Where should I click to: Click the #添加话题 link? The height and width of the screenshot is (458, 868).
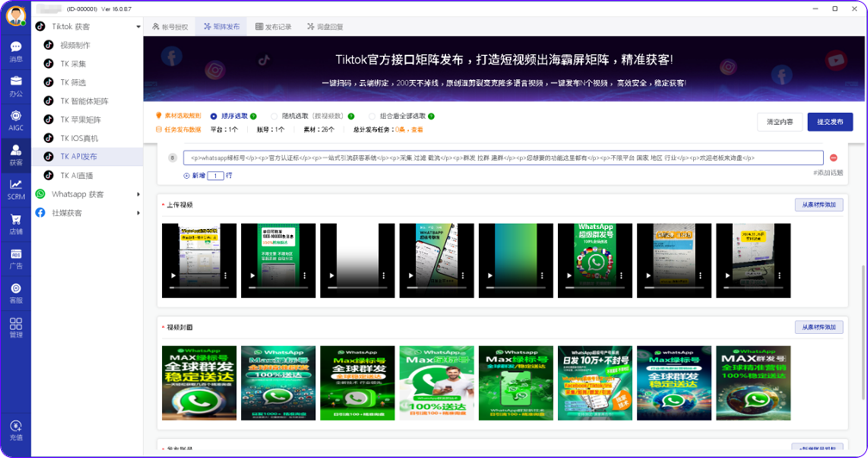(828, 172)
